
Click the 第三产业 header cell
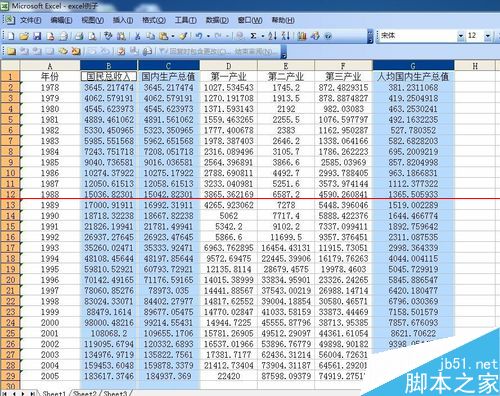(343, 77)
